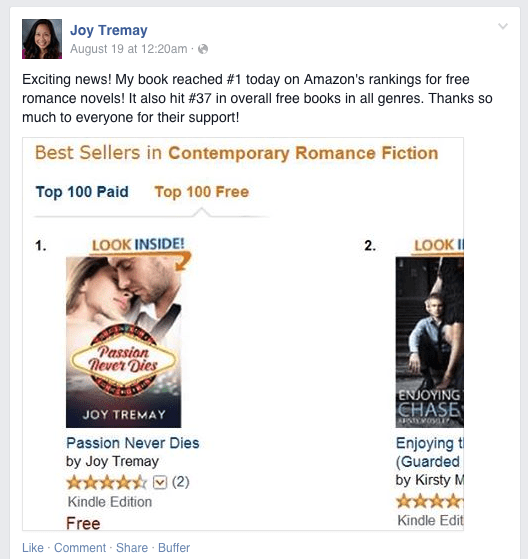This screenshot has width=528, height=559.
Task: Like this post
Action: click(33, 548)
